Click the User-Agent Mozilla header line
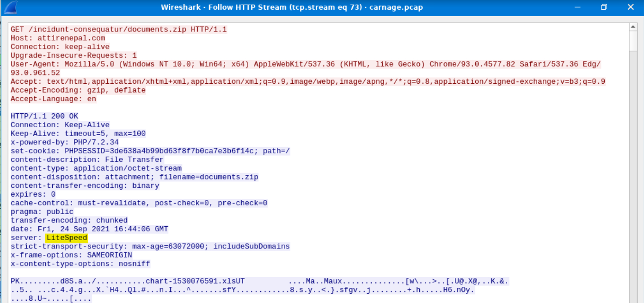Screen dimensions: 644x303 [x=305, y=64]
